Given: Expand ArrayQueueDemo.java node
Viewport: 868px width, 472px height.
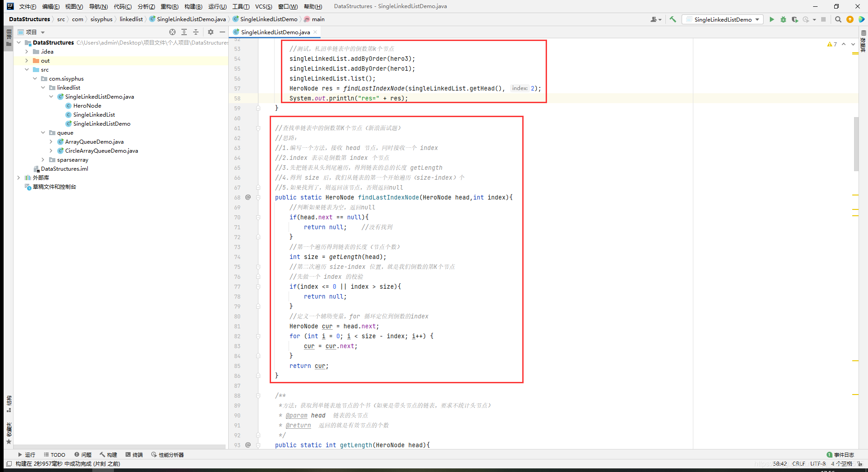Looking at the screenshot, I should coord(51,142).
